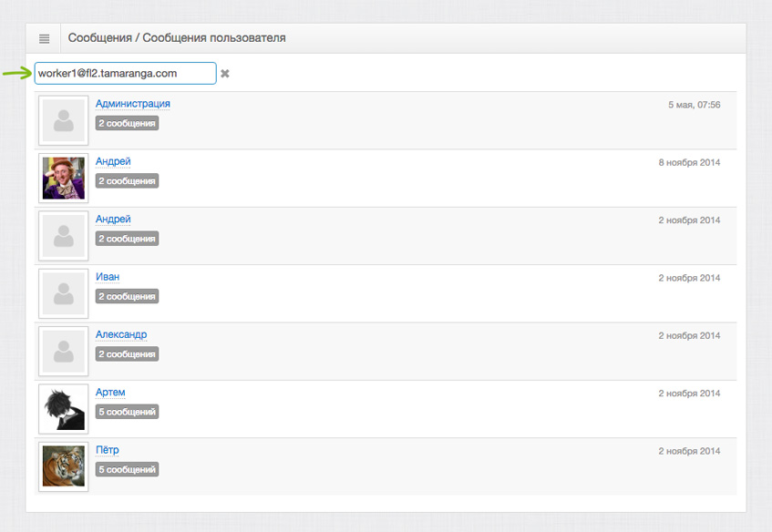The width and height of the screenshot is (772, 532).
Task: Click Иван's default avatar placeholder
Action: [64, 293]
